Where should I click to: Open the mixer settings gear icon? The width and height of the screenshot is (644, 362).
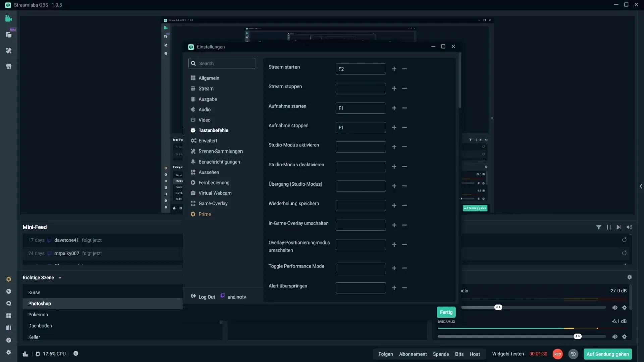(x=630, y=277)
